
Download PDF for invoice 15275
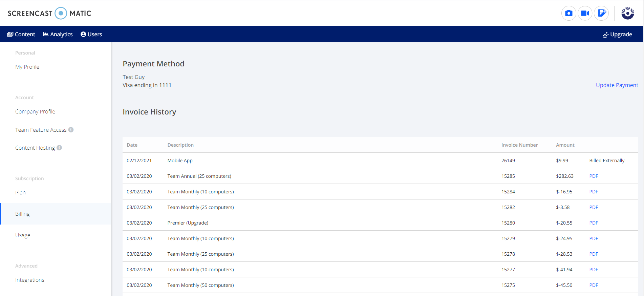click(594, 285)
